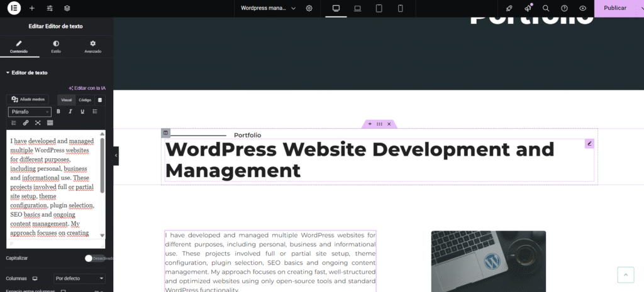Open the Columnas Por defecto dropdown
Screen dimensions: 644x292
point(79,278)
